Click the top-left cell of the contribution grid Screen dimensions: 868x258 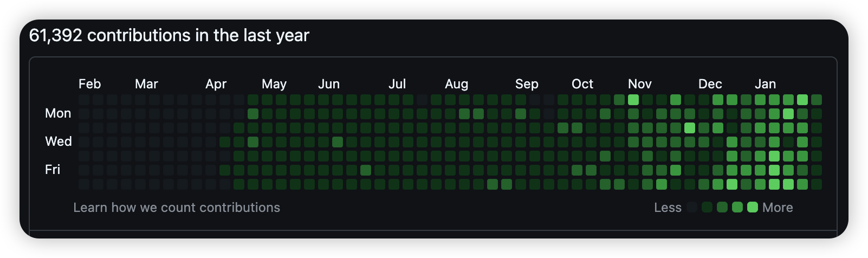point(84,100)
